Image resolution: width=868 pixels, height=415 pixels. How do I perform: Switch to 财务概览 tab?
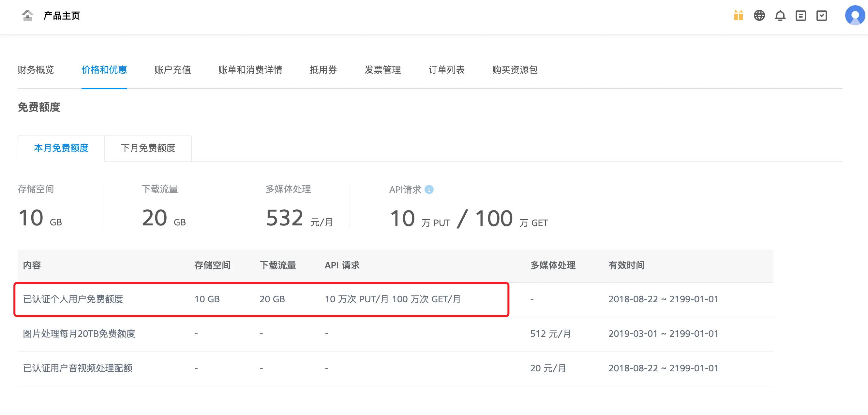coord(36,70)
